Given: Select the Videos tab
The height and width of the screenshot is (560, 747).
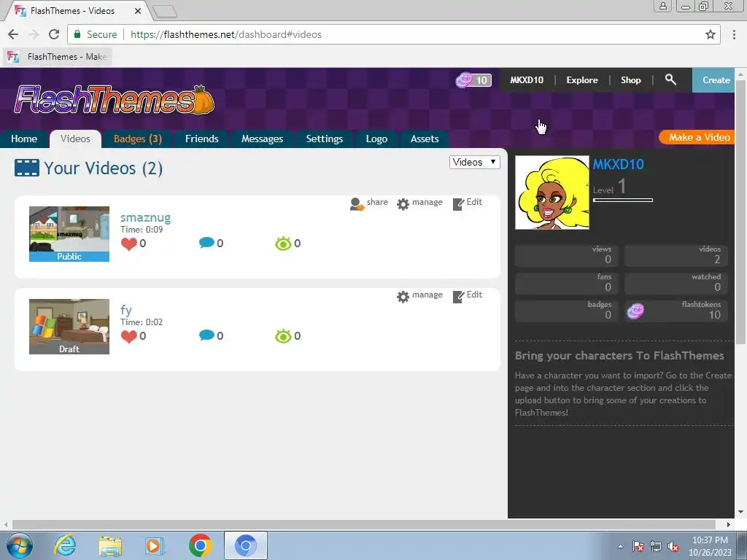Looking at the screenshot, I should coord(75,139).
